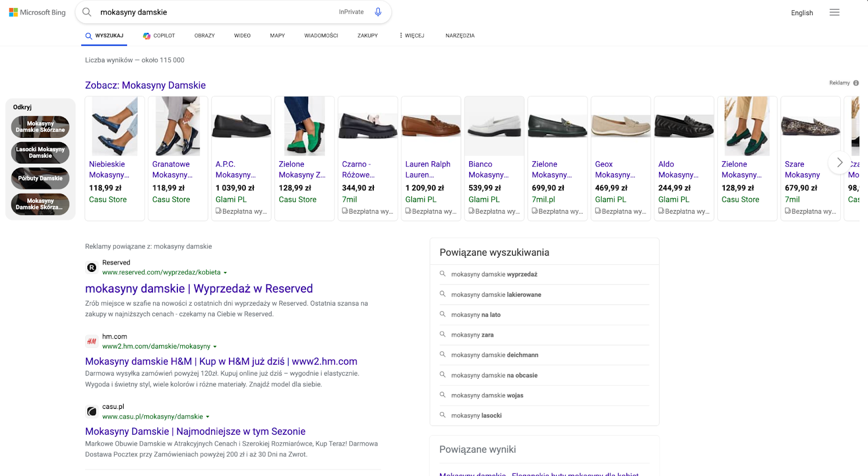868x476 pixels.
Task: Click the 699,90 zł price
Action: pyautogui.click(x=548, y=188)
